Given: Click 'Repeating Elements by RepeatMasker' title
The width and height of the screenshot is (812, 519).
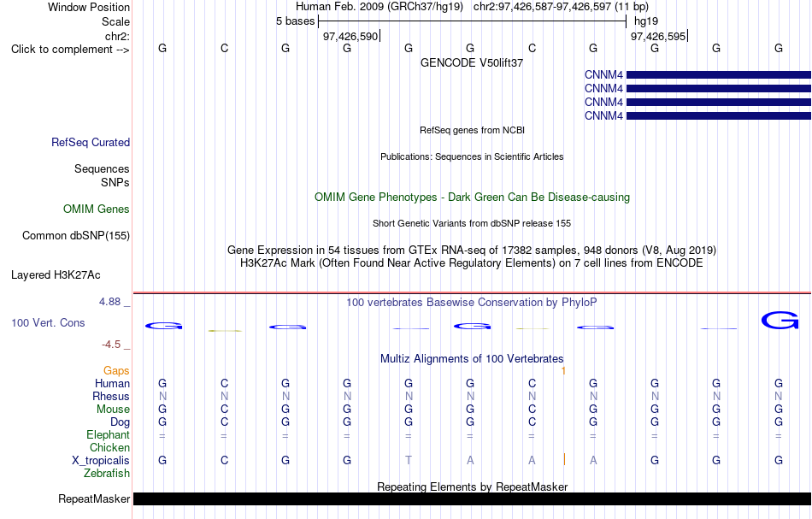Looking at the screenshot, I should 473,487.
